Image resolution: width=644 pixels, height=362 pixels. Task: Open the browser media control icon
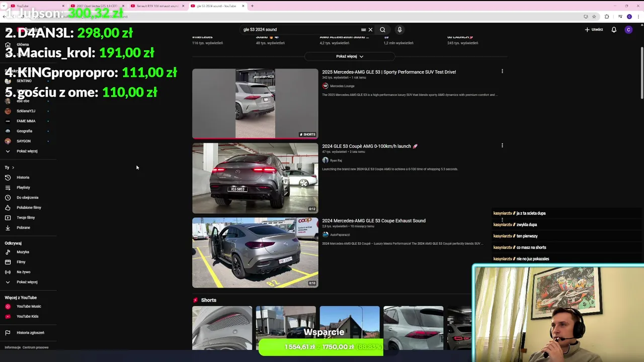point(619,17)
